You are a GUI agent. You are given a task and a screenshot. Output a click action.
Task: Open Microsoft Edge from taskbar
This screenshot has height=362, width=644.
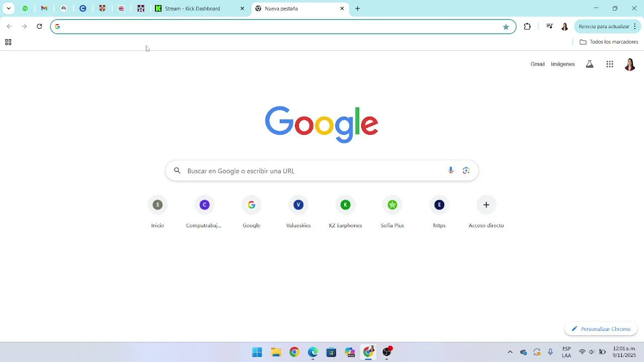(313, 352)
